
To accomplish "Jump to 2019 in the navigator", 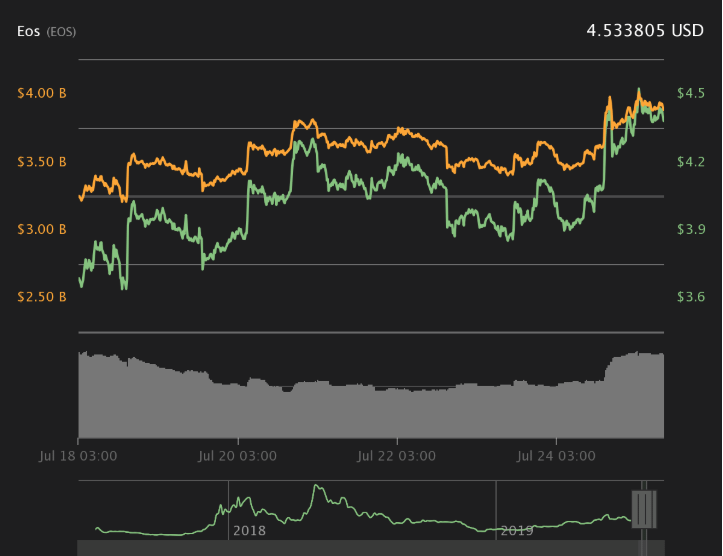I will click(516, 530).
